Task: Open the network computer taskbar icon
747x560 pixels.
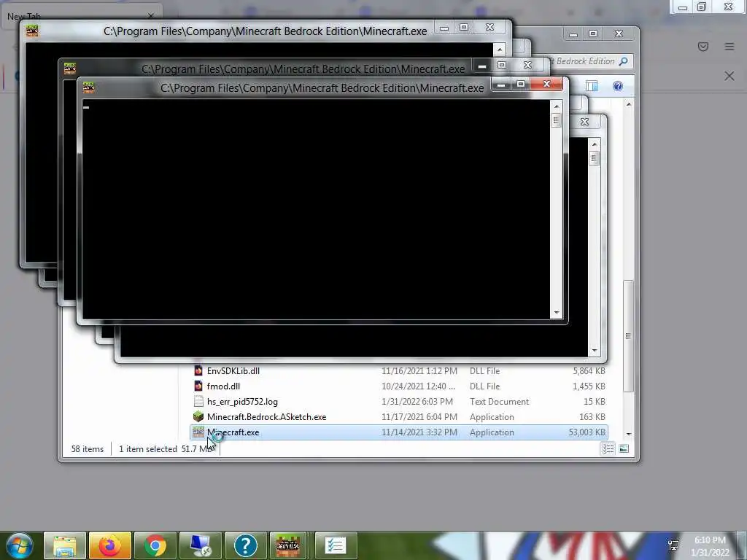Action: [x=201, y=545]
